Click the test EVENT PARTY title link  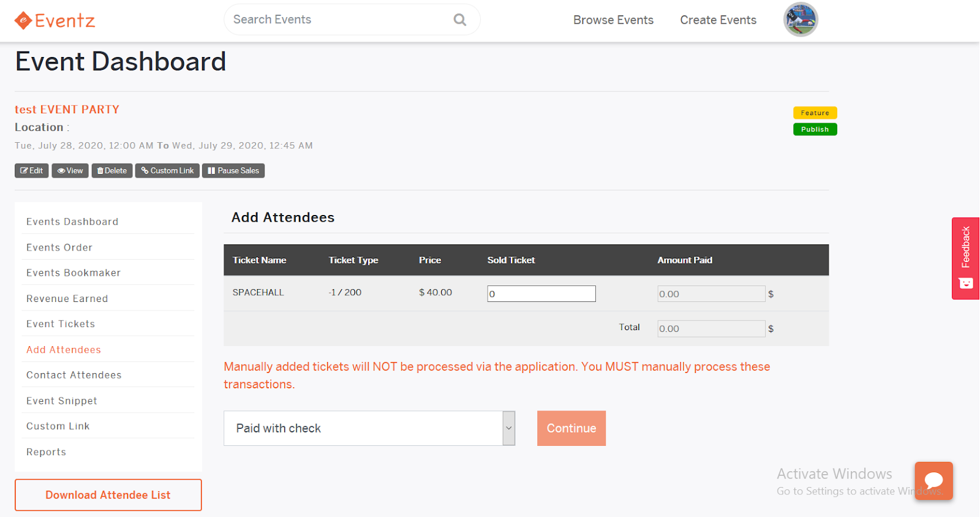point(67,110)
